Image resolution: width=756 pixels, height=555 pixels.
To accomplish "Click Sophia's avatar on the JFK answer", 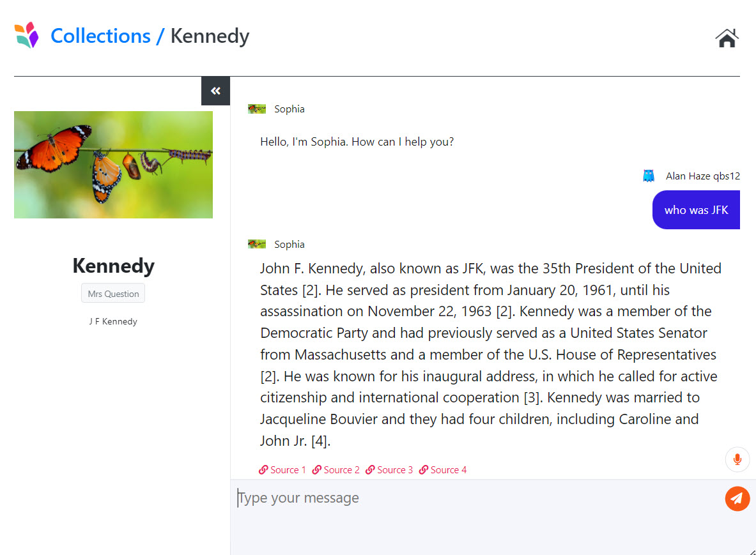I will point(257,245).
